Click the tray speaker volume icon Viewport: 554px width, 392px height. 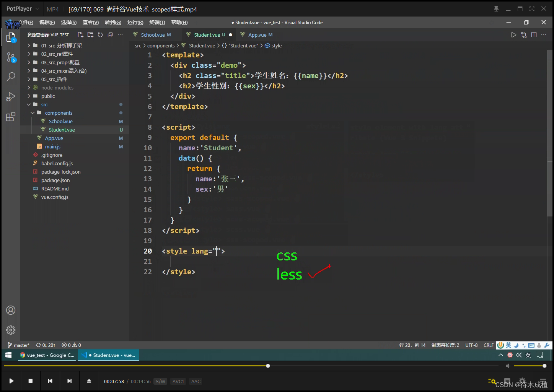click(x=519, y=355)
